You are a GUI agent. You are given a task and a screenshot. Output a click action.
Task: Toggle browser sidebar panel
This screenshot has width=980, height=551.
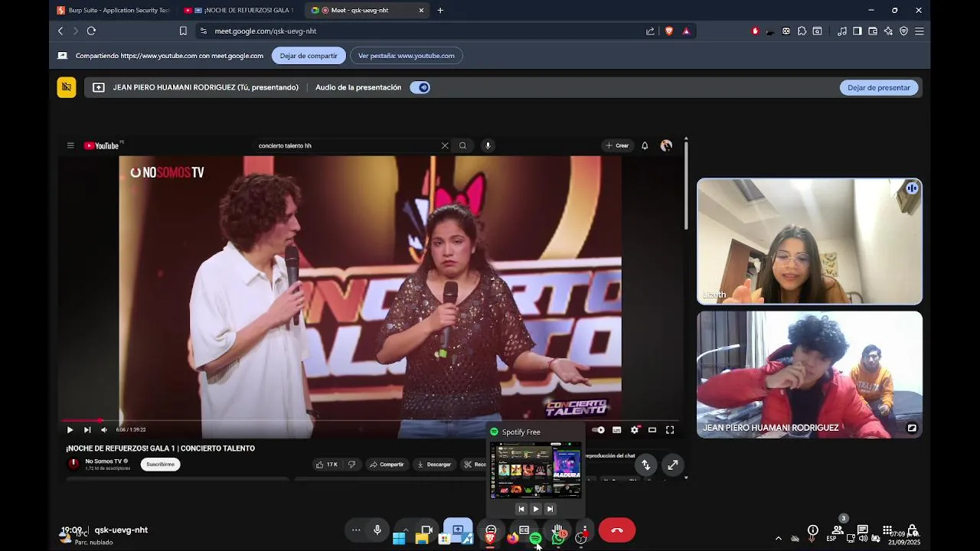point(857,31)
